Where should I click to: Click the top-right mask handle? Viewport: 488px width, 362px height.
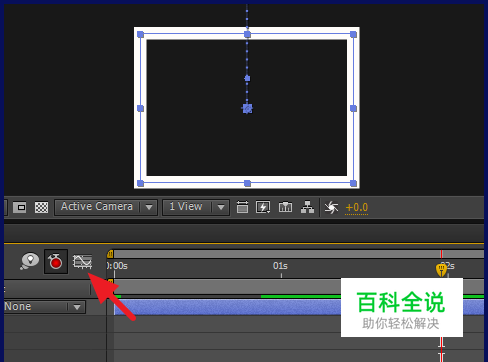(x=353, y=34)
